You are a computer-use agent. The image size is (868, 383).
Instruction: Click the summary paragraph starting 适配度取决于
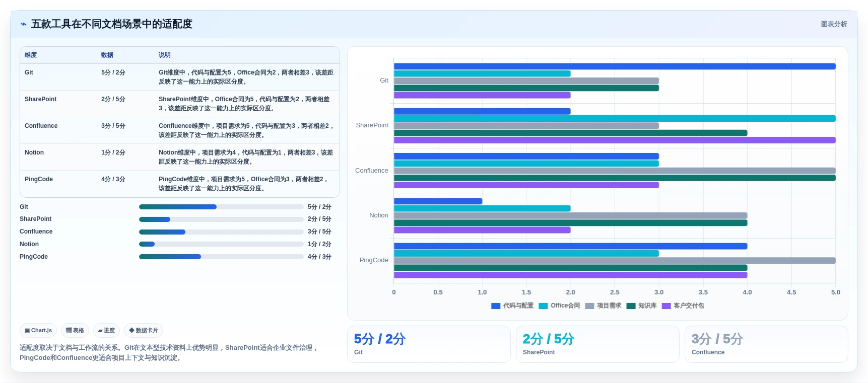169,353
